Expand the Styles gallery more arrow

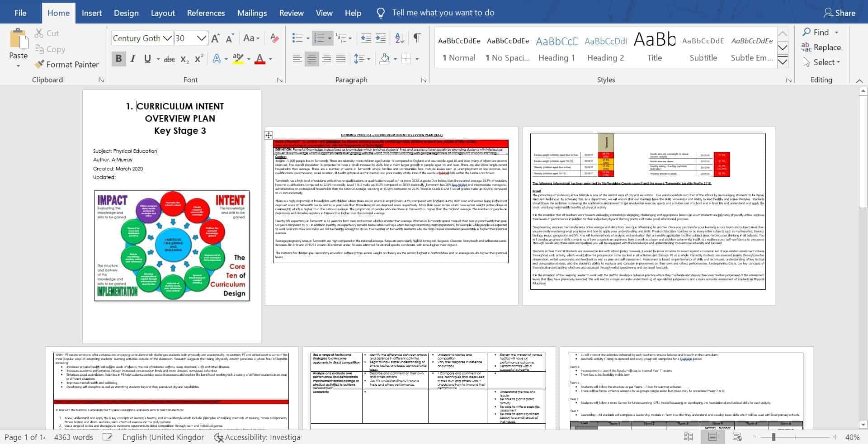[x=783, y=62]
